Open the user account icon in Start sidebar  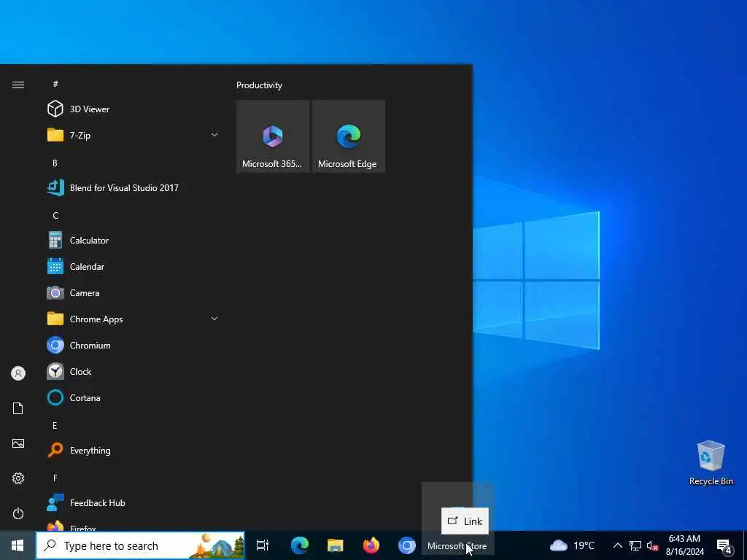18,373
